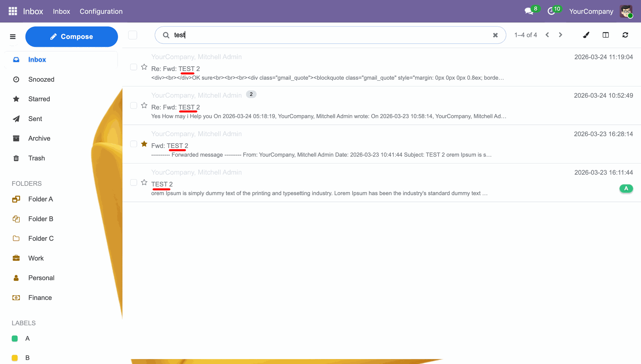Unstar the Fwd: TEST 2 message
Image resolution: width=641 pixels, height=364 pixels.
[x=144, y=144]
